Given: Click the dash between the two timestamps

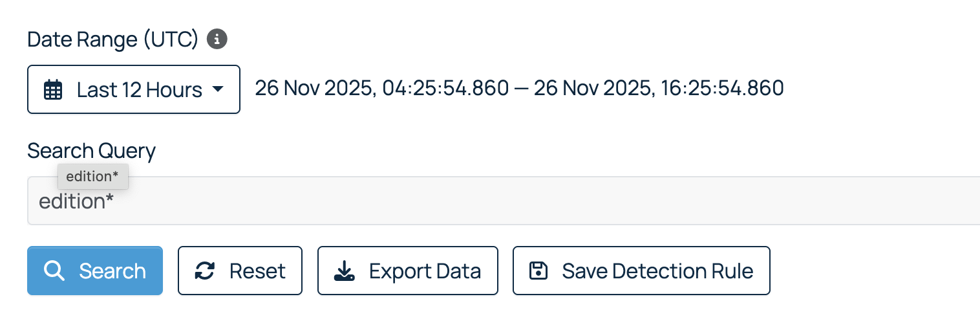Looking at the screenshot, I should click(x=521, y=88).
